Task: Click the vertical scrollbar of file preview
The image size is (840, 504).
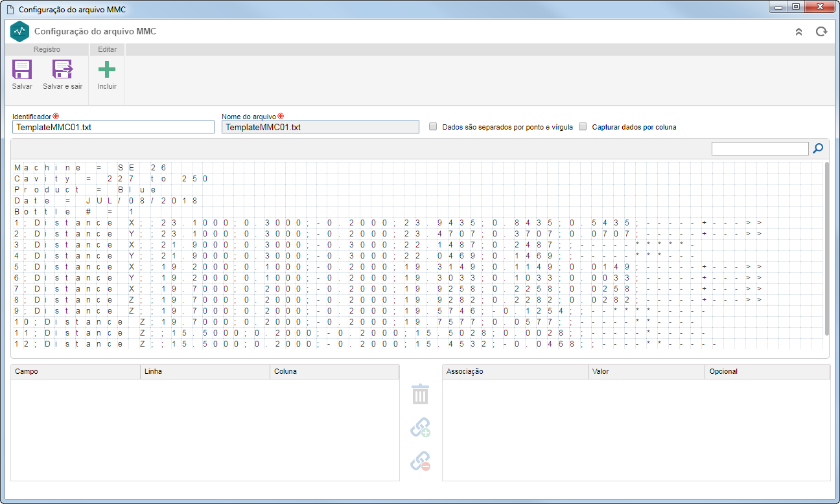Action: (x=827, y=249)
